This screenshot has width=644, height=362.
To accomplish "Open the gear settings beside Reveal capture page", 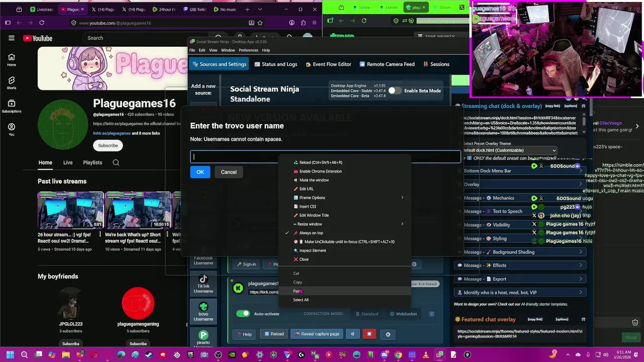I will pos(388,334).
